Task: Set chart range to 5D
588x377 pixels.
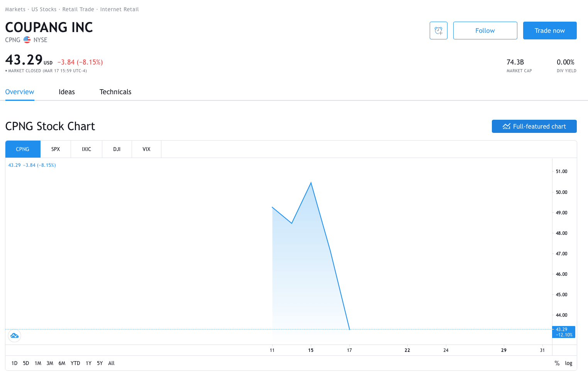Action: tap(26, 363)
